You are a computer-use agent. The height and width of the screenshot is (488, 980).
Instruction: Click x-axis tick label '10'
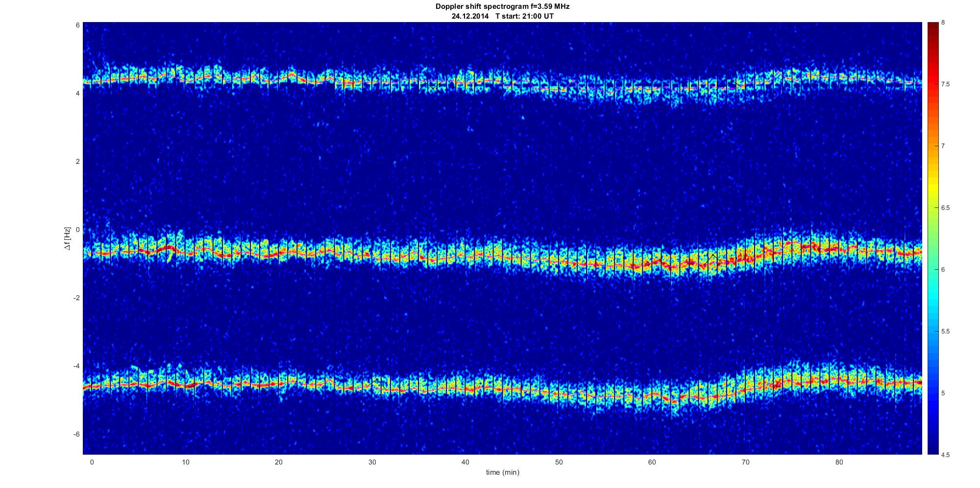[185, 462]
